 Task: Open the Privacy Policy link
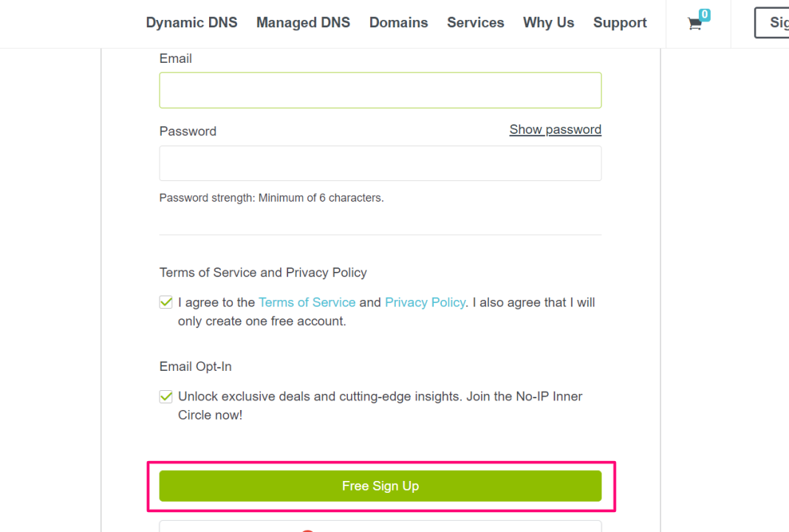425,302
